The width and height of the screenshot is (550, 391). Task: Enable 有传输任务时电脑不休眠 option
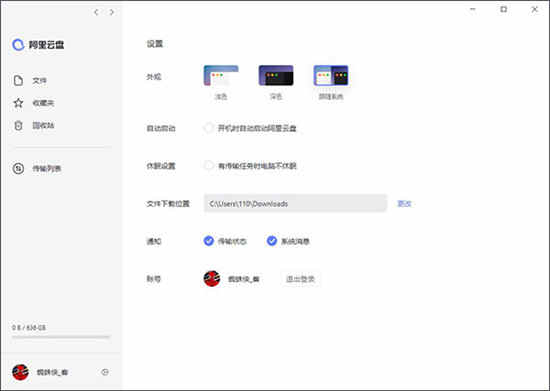(209, 166)
